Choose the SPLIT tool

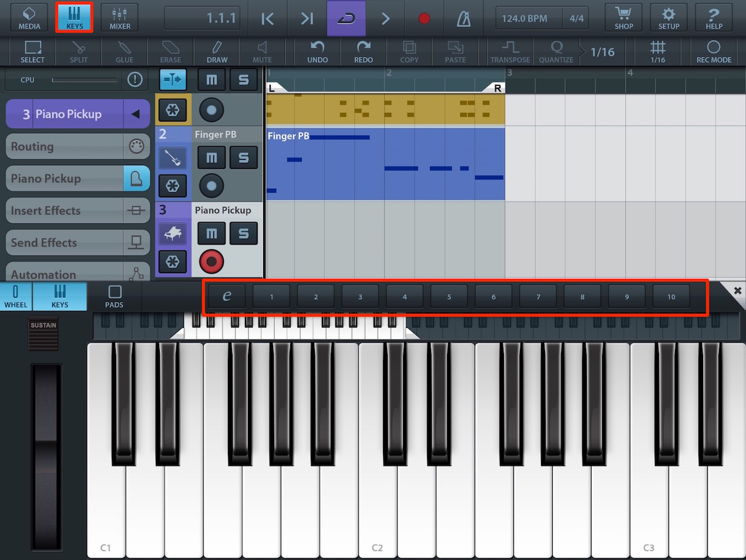tap(78, 52)
